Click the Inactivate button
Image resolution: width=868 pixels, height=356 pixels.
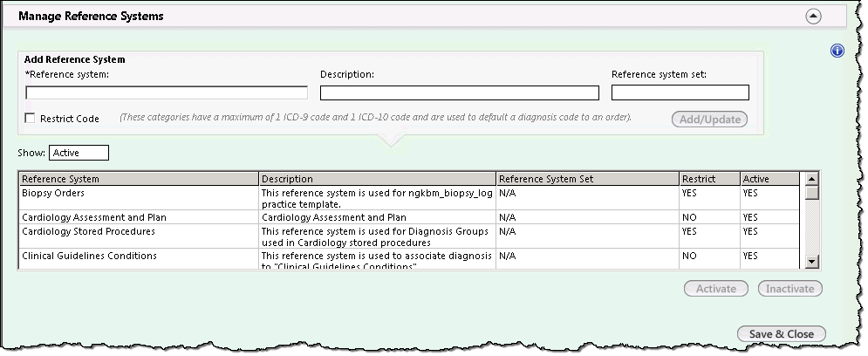(790, 289)
